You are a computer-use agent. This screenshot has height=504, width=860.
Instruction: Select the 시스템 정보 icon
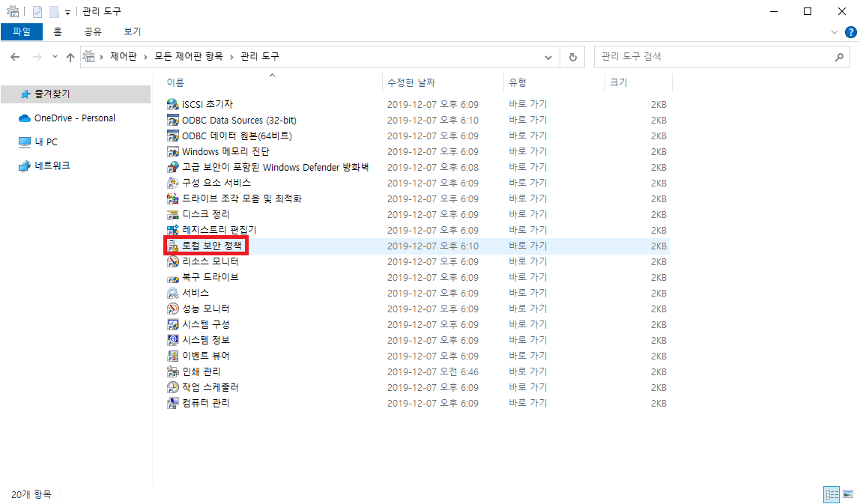173,340
